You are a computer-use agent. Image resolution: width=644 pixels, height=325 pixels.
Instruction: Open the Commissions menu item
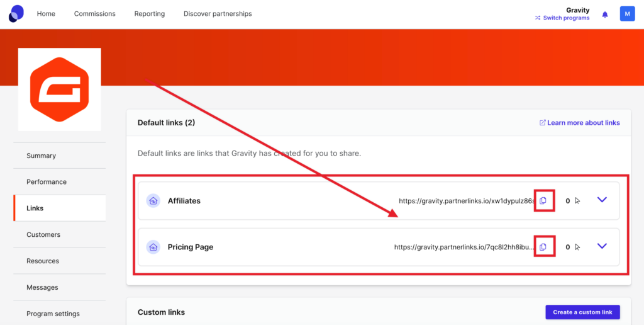coord(94,14)
